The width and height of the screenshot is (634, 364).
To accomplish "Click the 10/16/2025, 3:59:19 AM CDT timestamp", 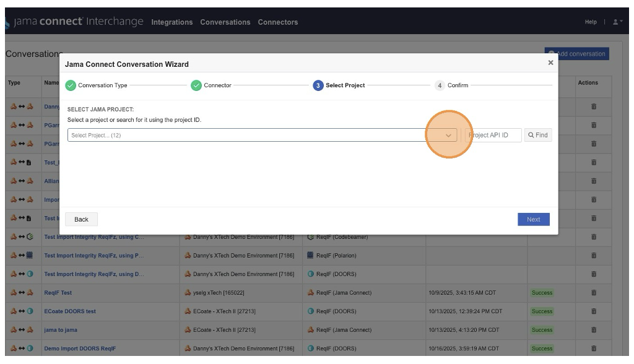I will point(463,349).
